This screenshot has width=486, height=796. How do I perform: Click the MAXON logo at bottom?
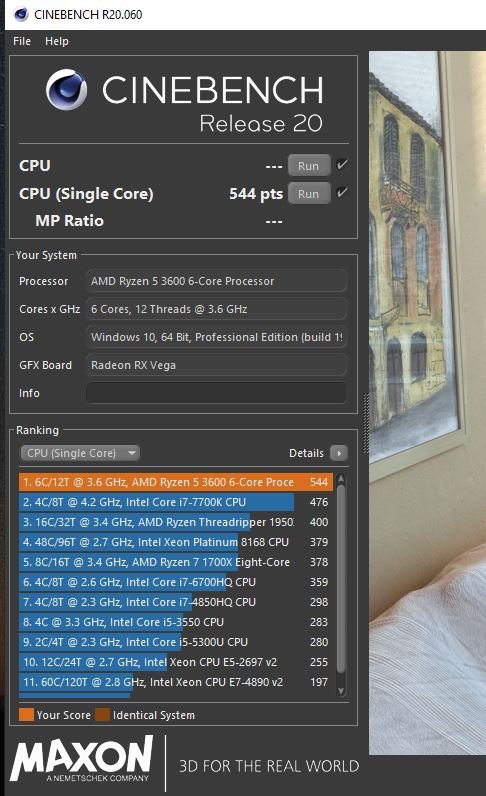tap(82, 758)
